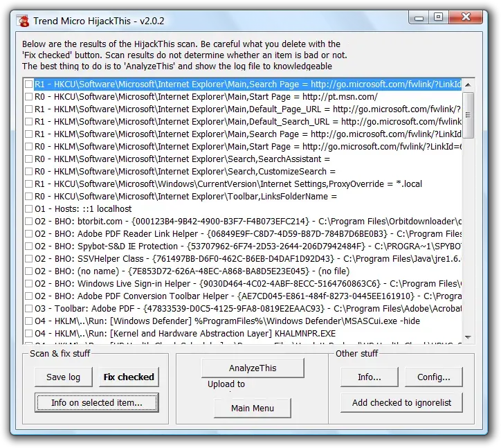501x448 pixels.
Task: Click the Save log button
Action: coord(64,377)
